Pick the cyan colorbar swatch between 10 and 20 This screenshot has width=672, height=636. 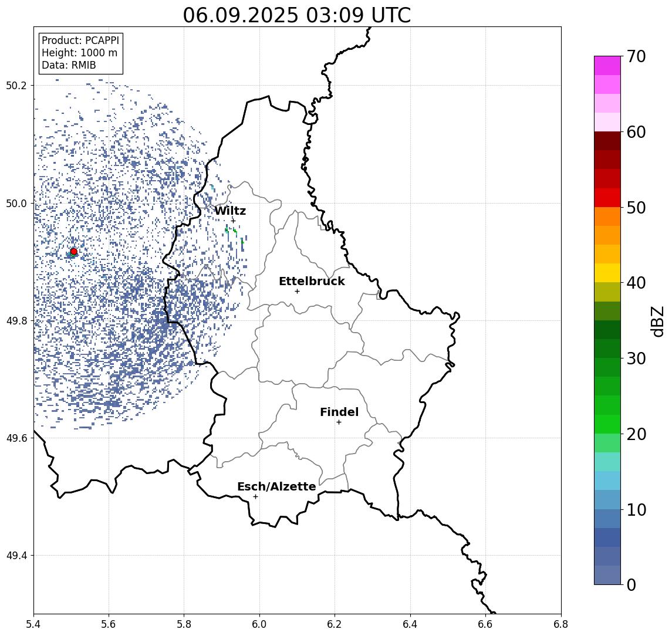tap(607, 481)
